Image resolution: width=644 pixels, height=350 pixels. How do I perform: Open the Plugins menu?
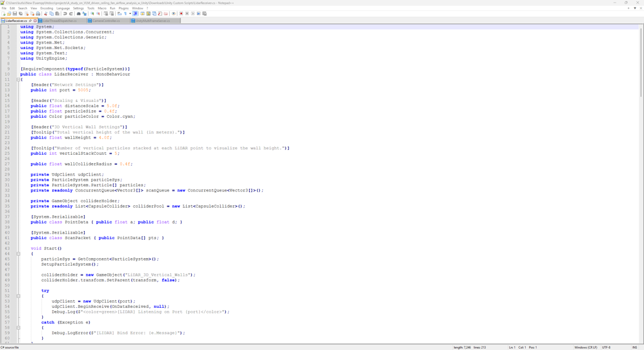pos(123,8)
